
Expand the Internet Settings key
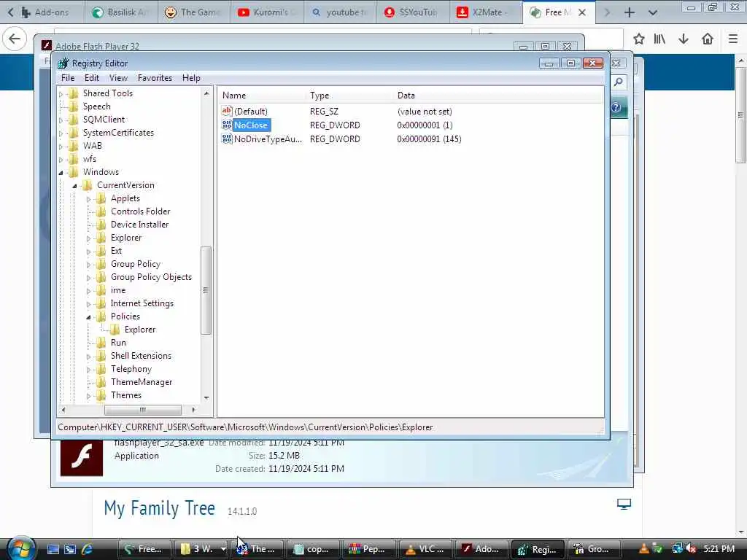[88, 304]
